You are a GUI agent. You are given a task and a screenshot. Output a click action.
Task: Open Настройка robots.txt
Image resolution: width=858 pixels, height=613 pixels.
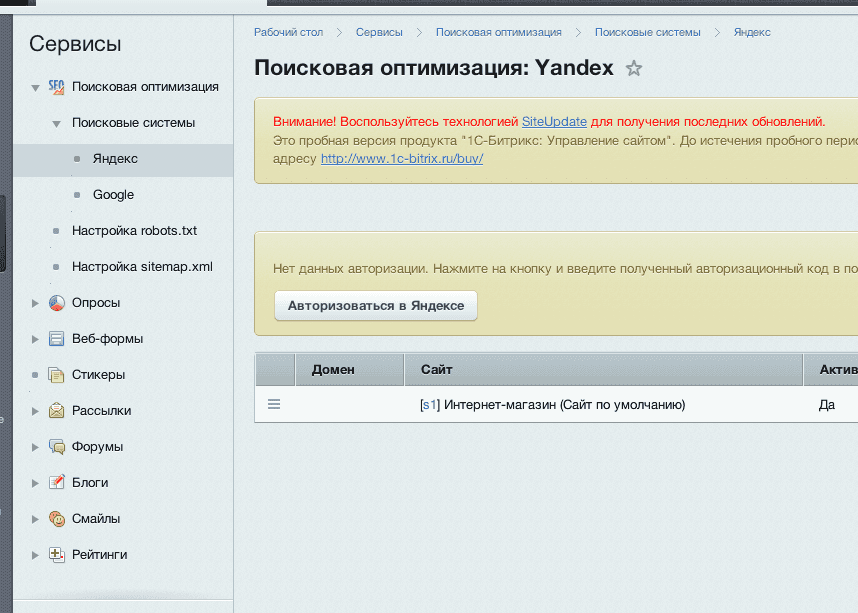pos(134,231)
